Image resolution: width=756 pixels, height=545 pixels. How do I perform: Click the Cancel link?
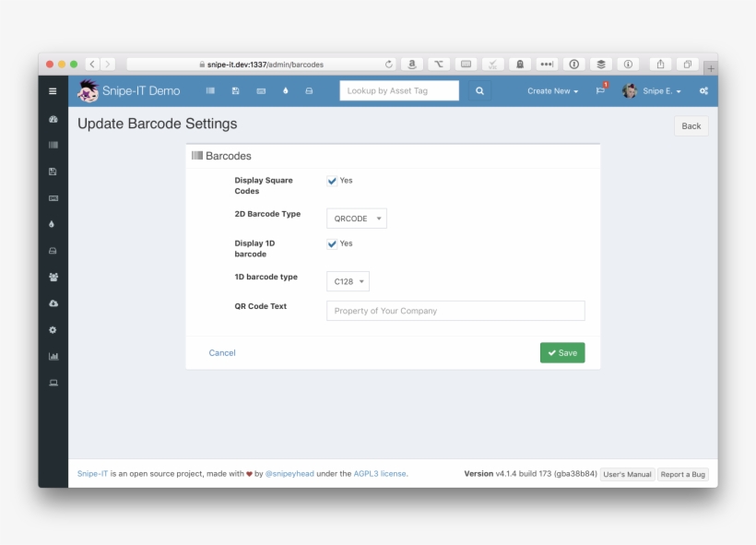(222, 353)
